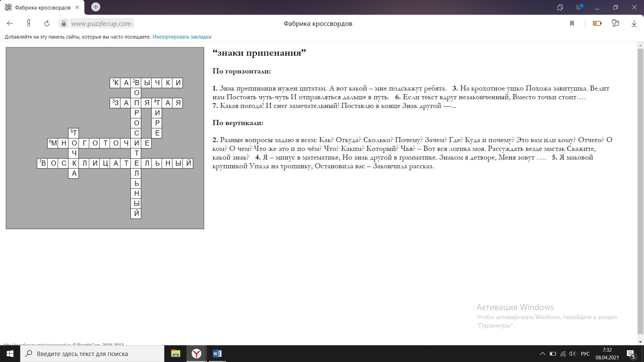This screenshot has height=362, width=644.
Task: Click the battery icon in system tray
Action: (x=553, y=354)
